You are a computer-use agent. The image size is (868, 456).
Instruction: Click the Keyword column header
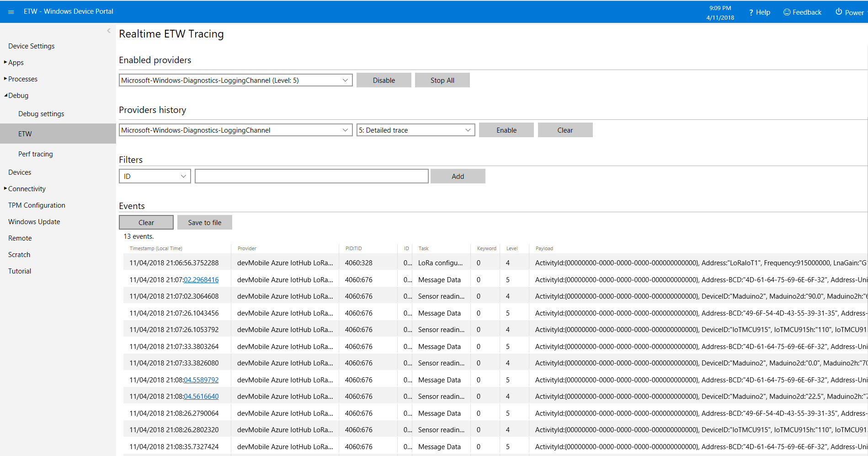(x=486, y=248)
